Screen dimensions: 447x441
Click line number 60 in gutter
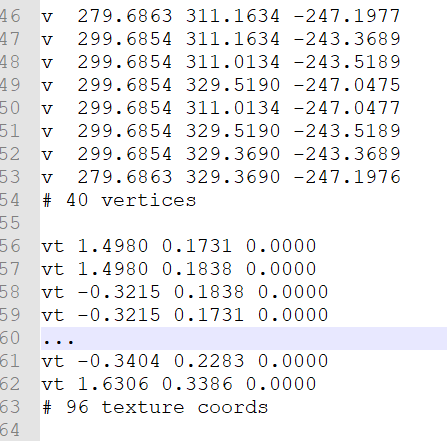(x=10, y=338)
